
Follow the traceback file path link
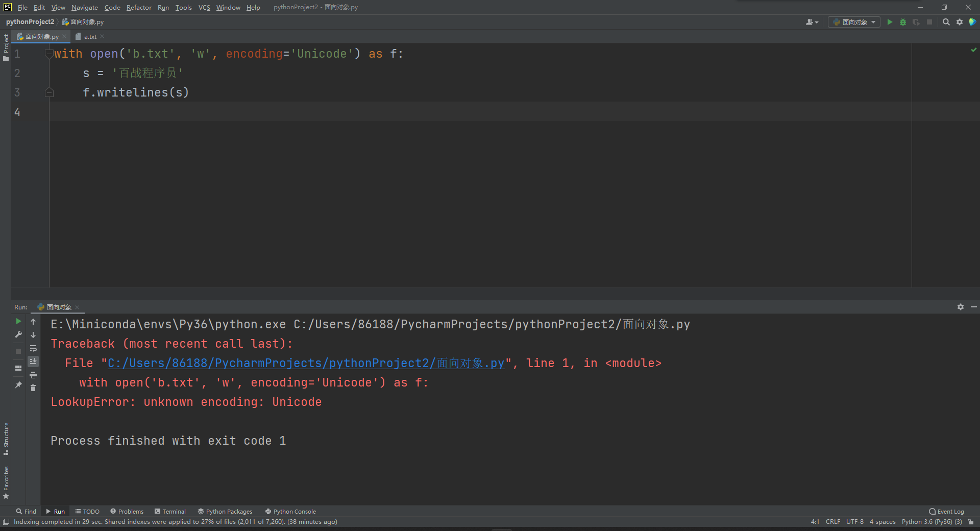(x=306, y=363)
